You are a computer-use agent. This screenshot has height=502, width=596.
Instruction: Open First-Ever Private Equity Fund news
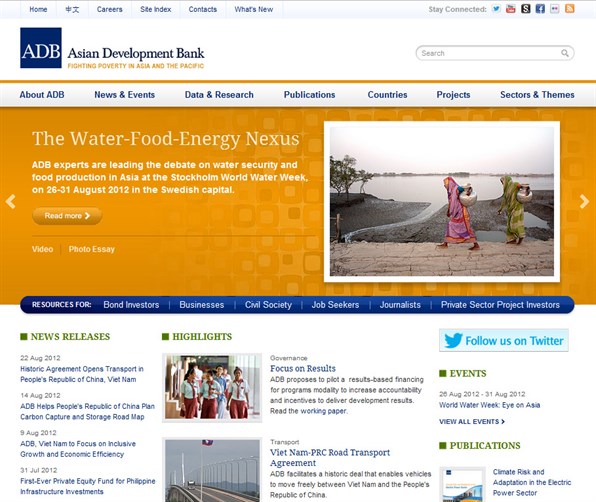coord(88,486)
